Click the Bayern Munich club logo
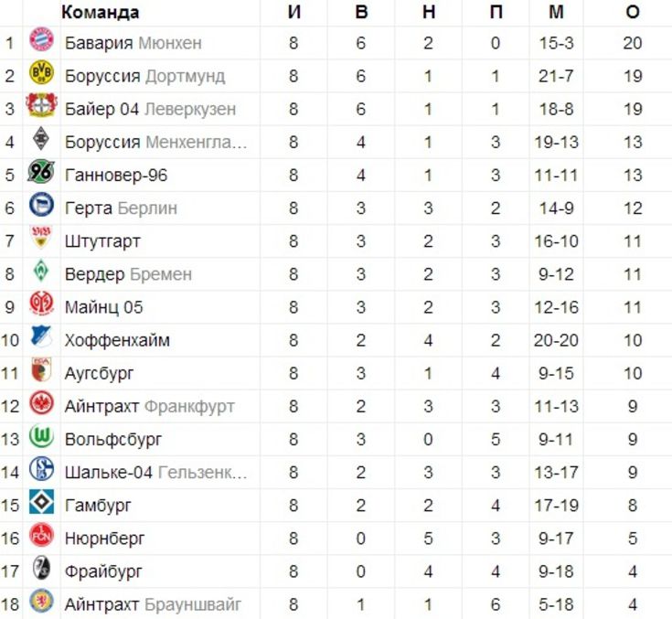The width and height of the screenshot is (672, 619). (x=41, y=40)
